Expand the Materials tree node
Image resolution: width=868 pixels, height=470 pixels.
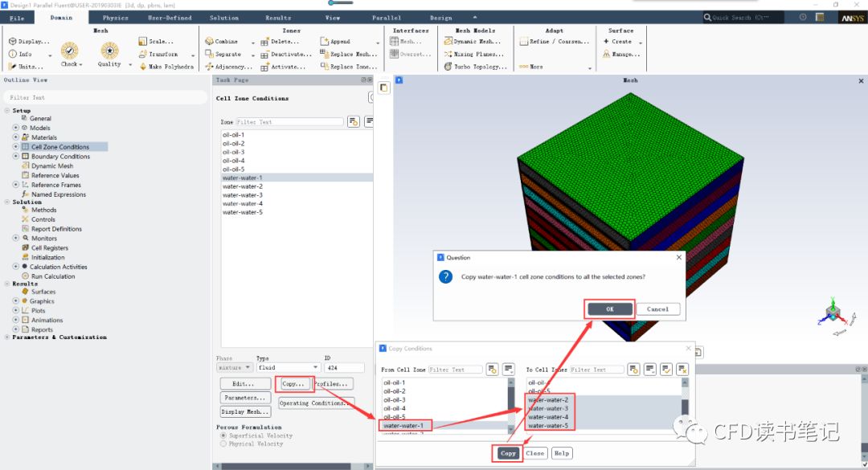pyautogui.click(x=15, y=137)
